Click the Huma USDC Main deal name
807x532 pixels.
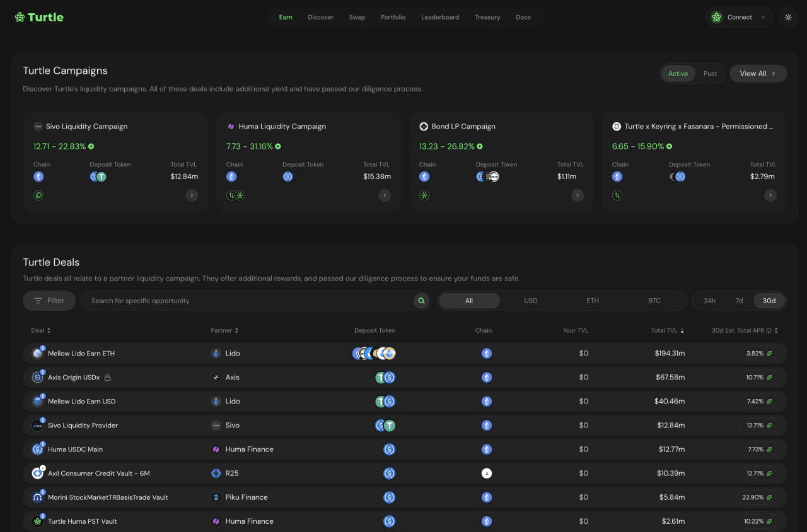click(x=75, y=449)
